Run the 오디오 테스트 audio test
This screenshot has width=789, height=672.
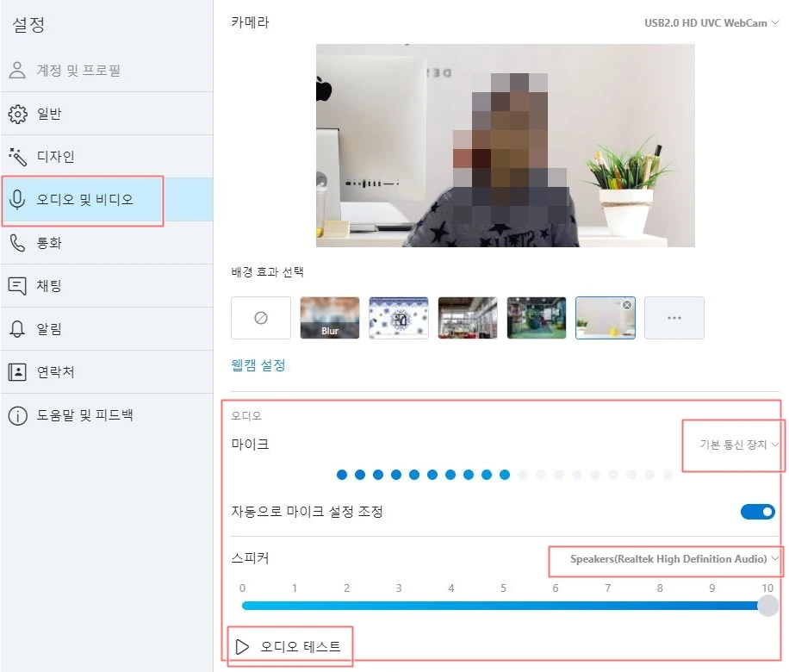(x=290, y=644)
